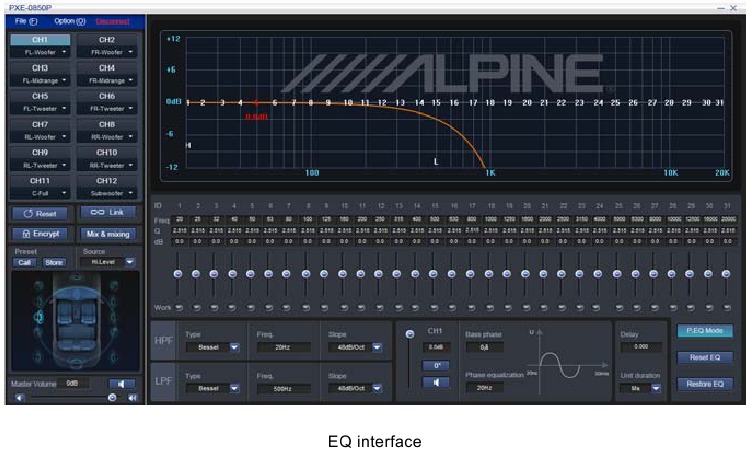
Task: Click the Delay 0.000 field
Action: (x=641, y=347)
